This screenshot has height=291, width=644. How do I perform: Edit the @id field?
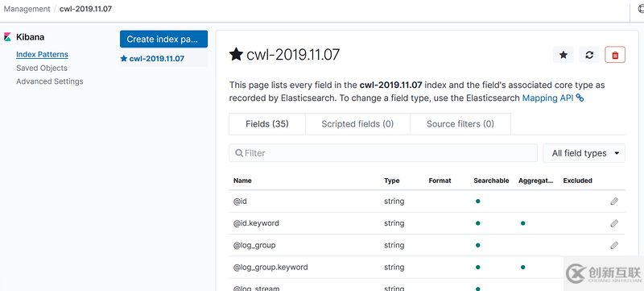click(614, 202)
